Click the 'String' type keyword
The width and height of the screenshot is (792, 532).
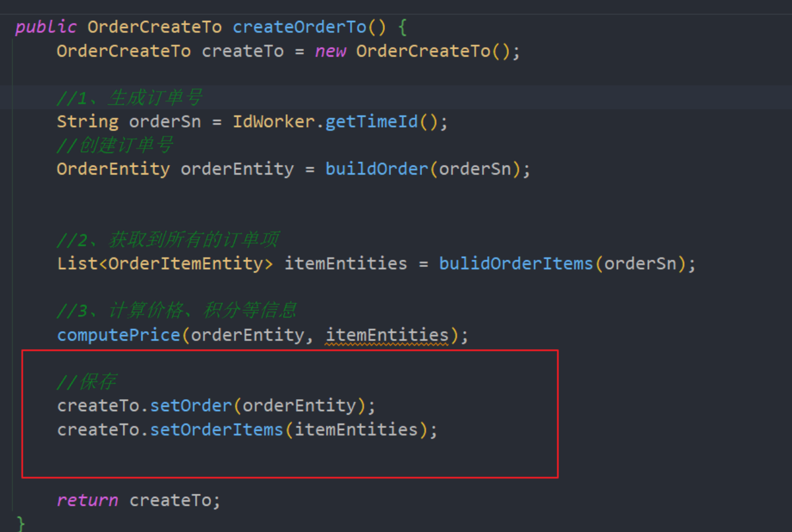88,122
